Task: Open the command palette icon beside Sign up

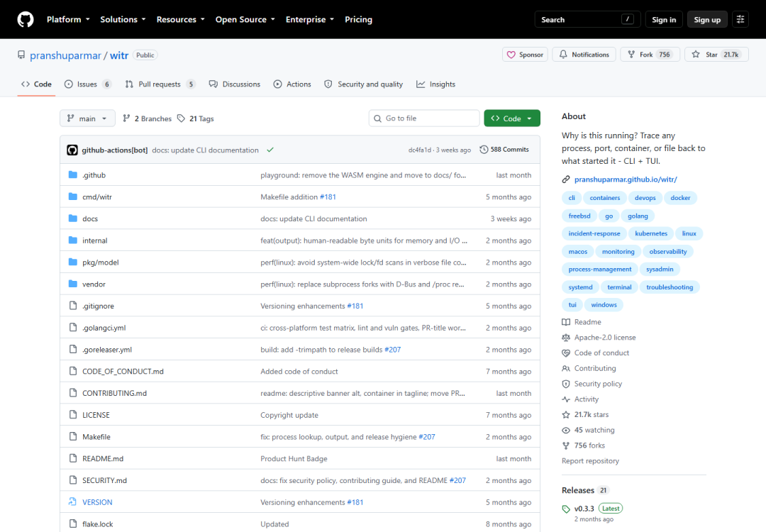Action: tap(740, 20)
